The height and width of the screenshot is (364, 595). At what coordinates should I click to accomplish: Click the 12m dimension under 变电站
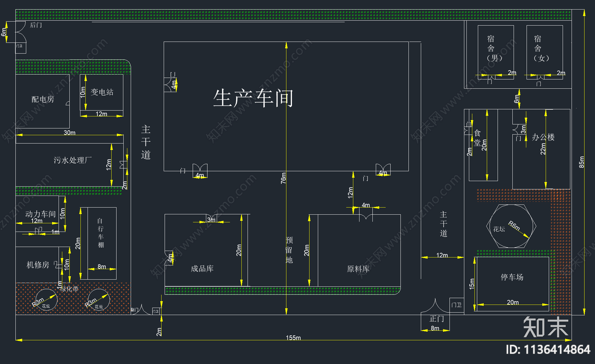coord(102,114)
